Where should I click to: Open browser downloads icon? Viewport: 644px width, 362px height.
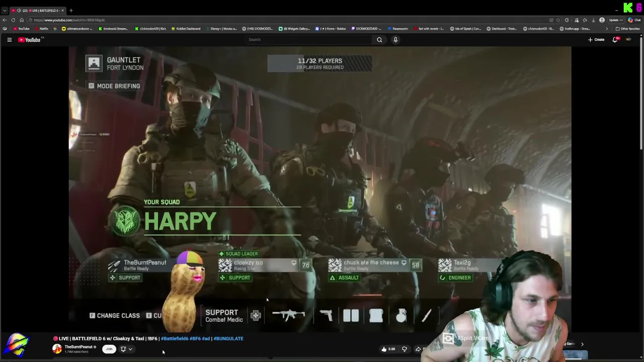pos(593,20)
